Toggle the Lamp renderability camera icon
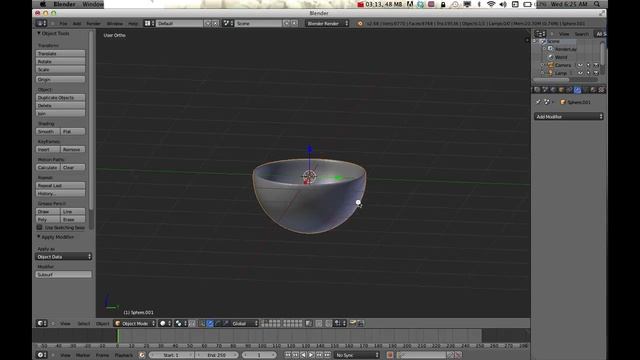This screenshot has height=360, width=640. (596, 73)
